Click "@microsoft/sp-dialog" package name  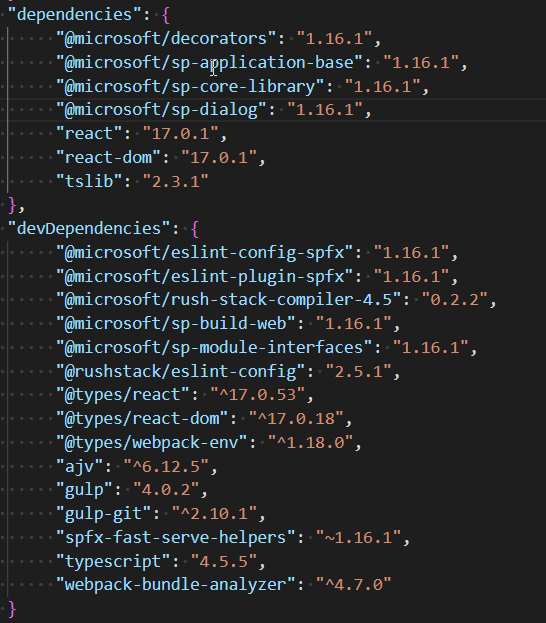pyautogui.click(x=161, y=110)
